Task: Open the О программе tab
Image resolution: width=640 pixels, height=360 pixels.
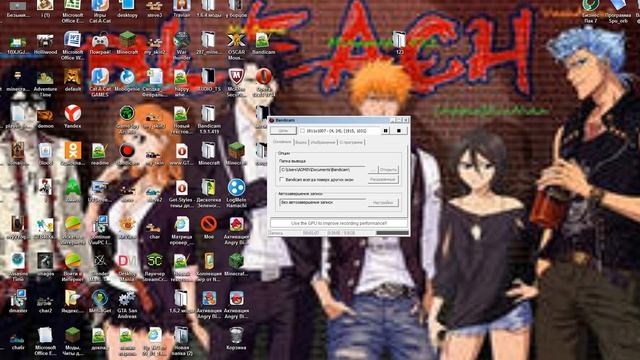Action: coord(351,142)
